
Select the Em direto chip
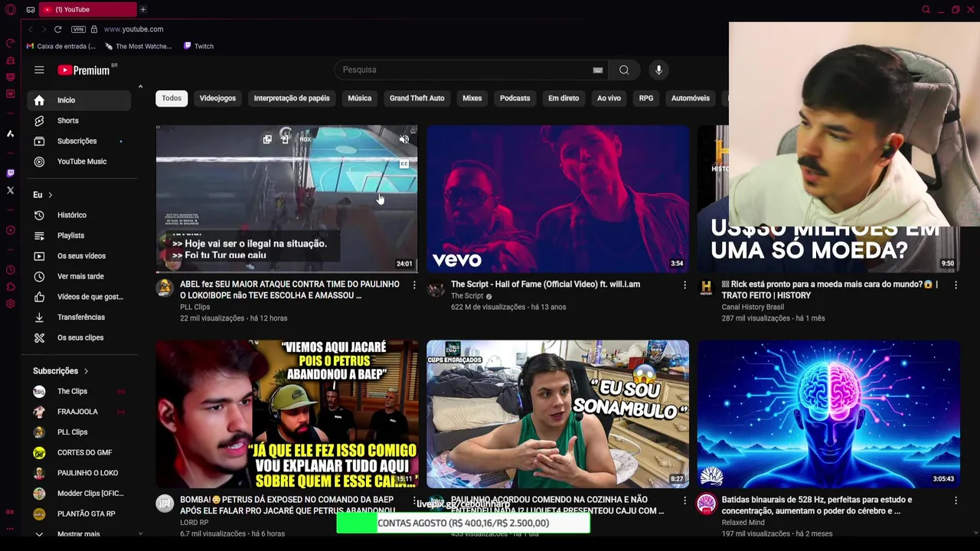(563, 98)
